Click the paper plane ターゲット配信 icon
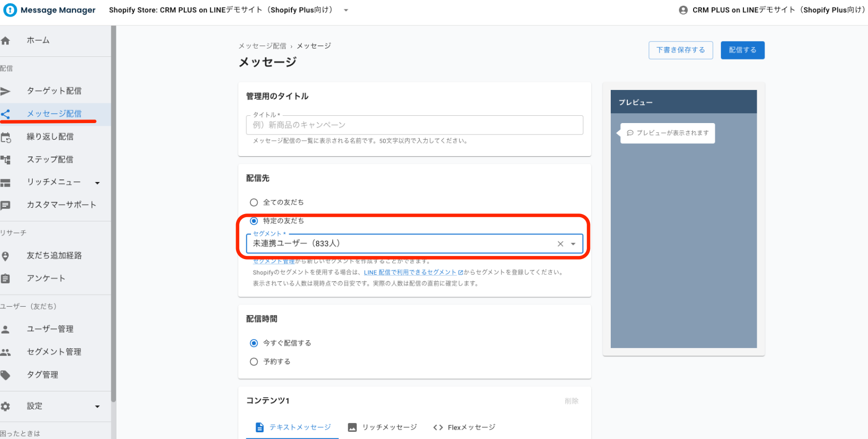Viewport: 868px width, 439px height. click(5, 91)
